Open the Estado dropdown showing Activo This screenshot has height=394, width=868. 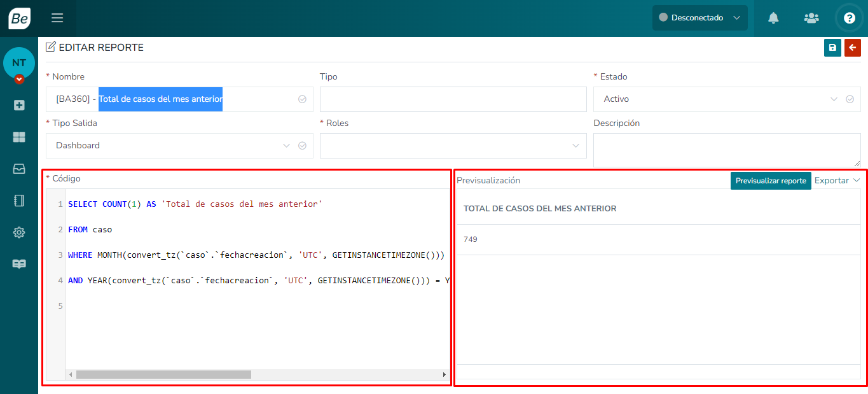(719, 99)
